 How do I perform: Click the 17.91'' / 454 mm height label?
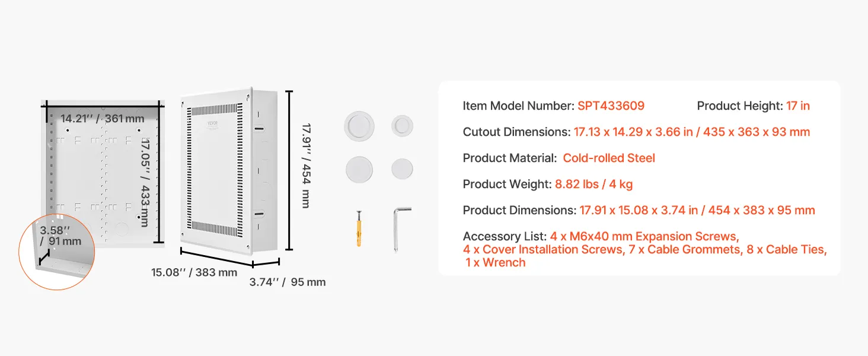pyautogui.click(x=305, y=165)
